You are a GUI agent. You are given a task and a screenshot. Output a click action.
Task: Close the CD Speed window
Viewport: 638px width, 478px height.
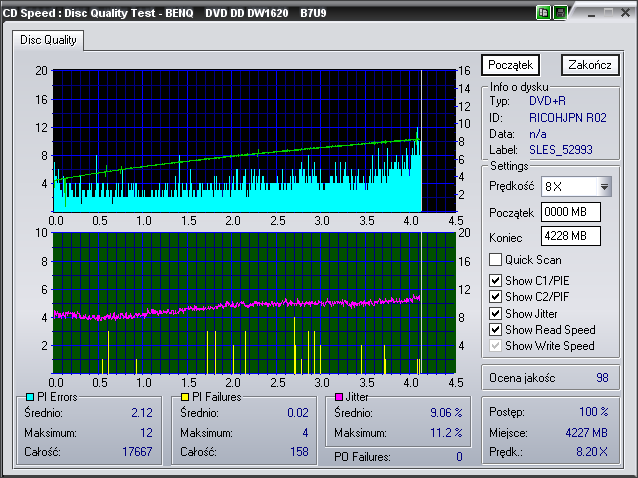coord(625,13)
